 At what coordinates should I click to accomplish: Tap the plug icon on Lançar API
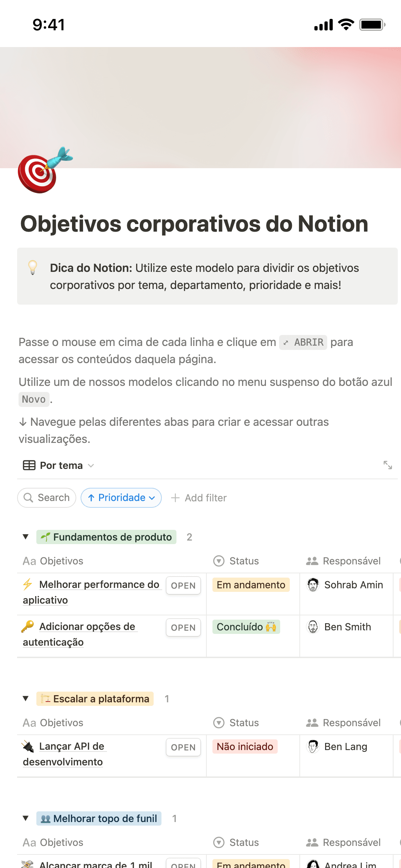[x=28, y=746]
